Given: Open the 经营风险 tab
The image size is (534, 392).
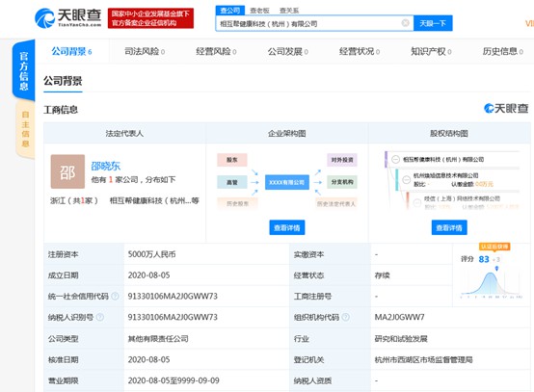Looking at the screenshot, I should pos(216,51).
